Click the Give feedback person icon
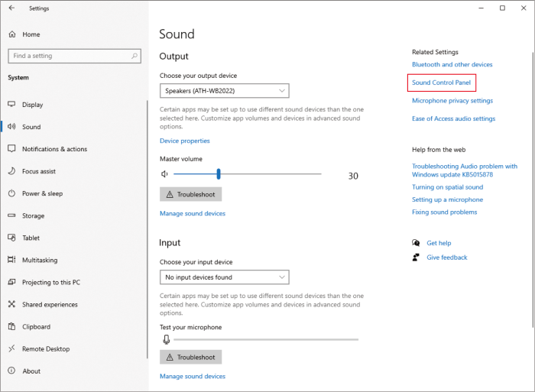The width and height of the screenshot is (535, 392). [416, 258]
